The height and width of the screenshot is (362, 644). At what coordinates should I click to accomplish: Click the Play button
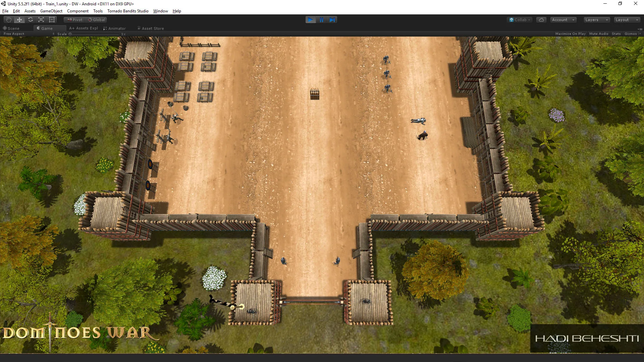point(311,20)
